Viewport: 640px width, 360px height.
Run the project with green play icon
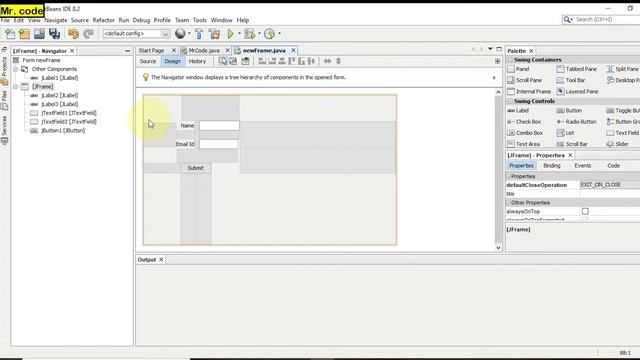231,34
